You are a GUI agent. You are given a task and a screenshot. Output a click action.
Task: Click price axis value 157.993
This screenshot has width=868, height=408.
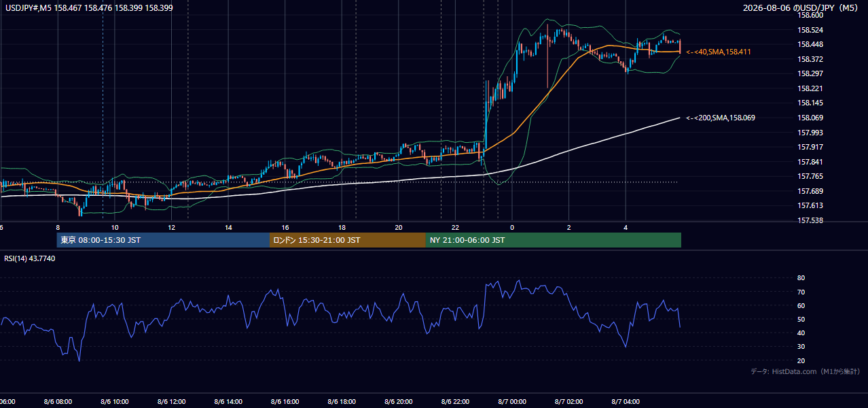(x=810, y=133)
